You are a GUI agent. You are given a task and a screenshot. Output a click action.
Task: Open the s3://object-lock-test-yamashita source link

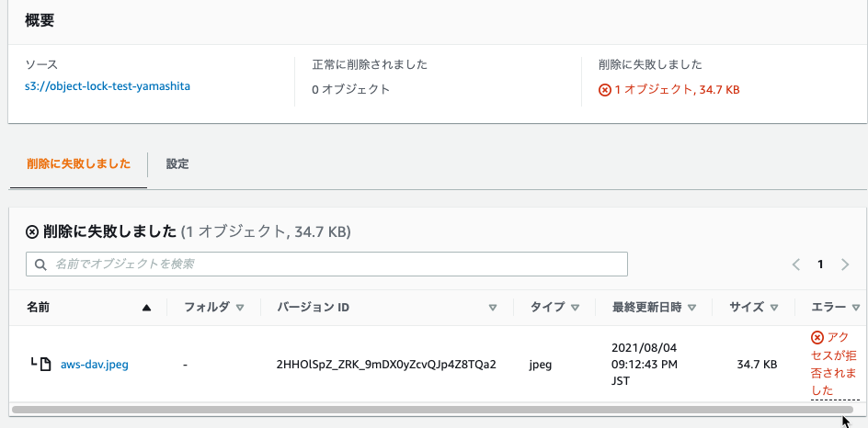pyautogui.click(x=108, y=86)
